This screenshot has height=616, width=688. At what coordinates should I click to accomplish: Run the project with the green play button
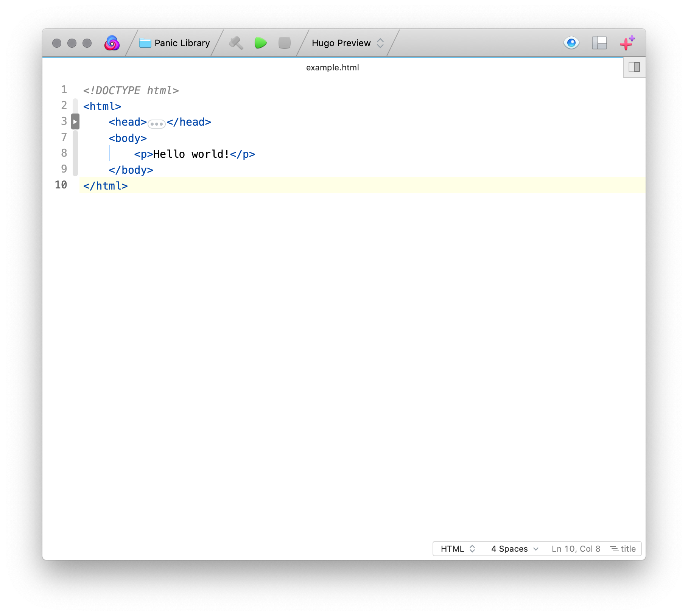point(260,43)
